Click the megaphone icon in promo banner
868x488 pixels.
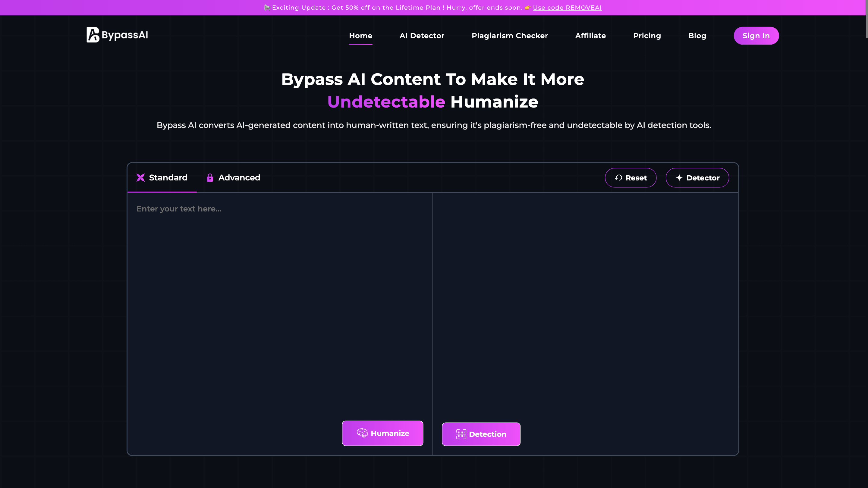coord(267,8)
